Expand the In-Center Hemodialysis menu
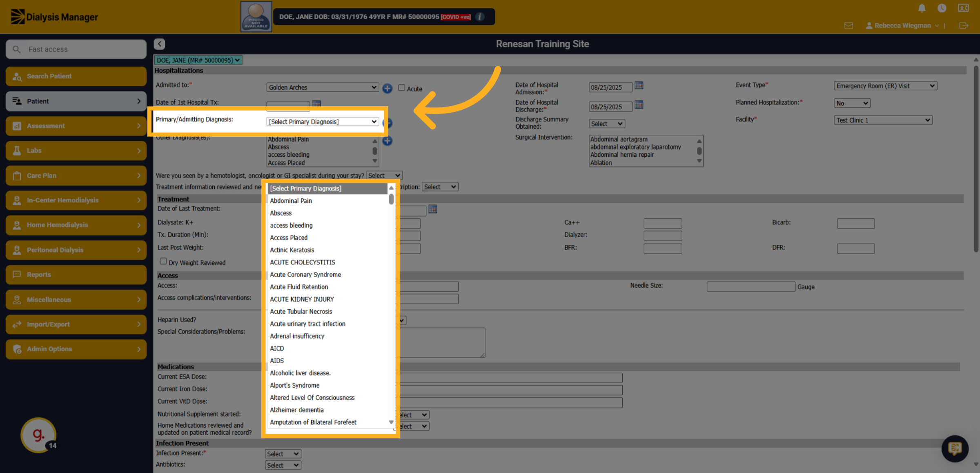 [x=76, y=200]
